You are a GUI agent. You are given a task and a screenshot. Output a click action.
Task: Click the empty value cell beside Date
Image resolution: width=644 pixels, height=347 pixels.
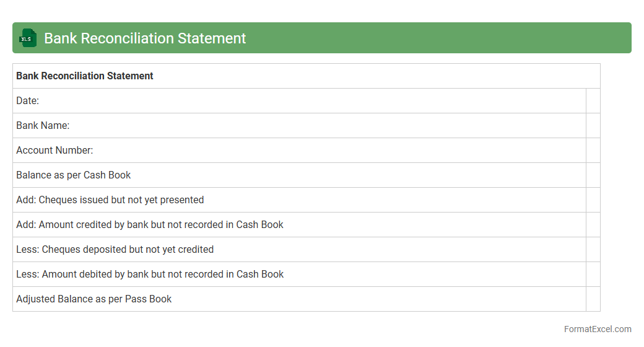[x=593, y=101]
